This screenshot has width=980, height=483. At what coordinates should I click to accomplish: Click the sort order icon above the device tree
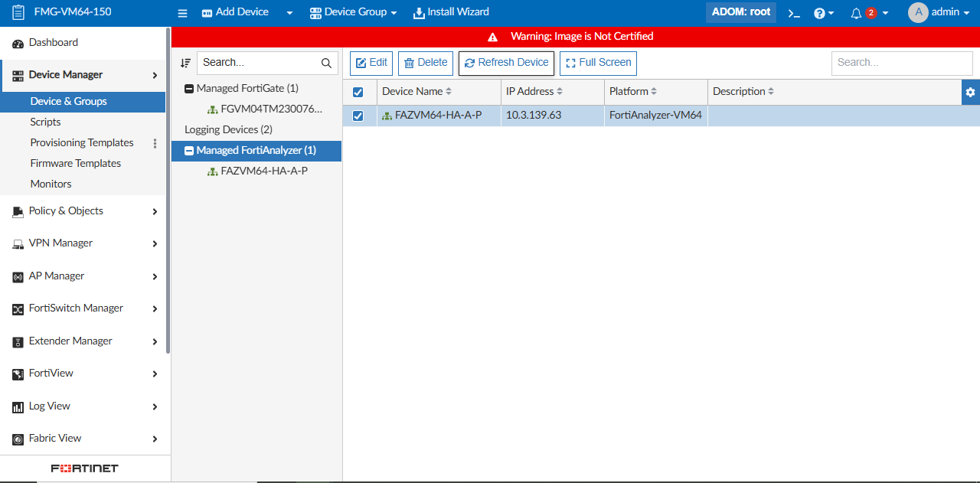point(185,62)
